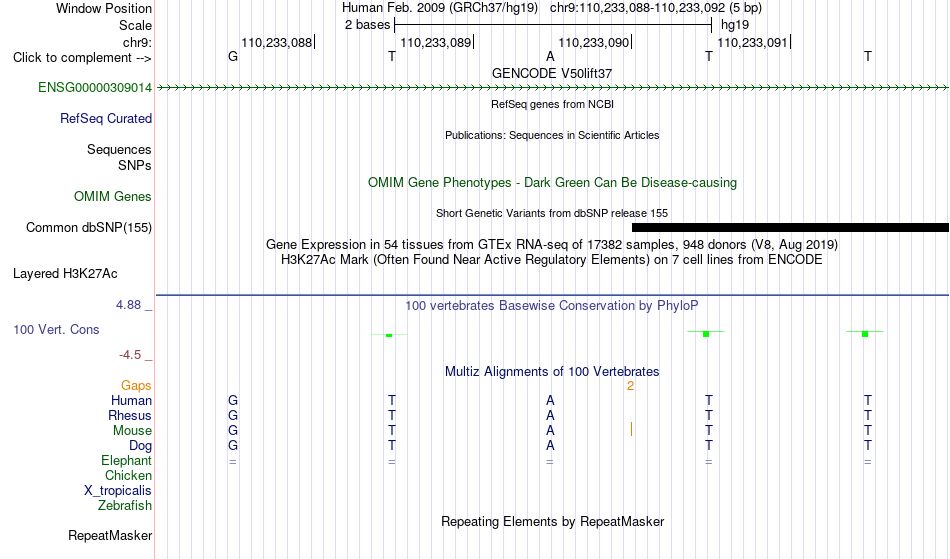Click the OMIM Gene Phenotypes track title

pos(552,183)
